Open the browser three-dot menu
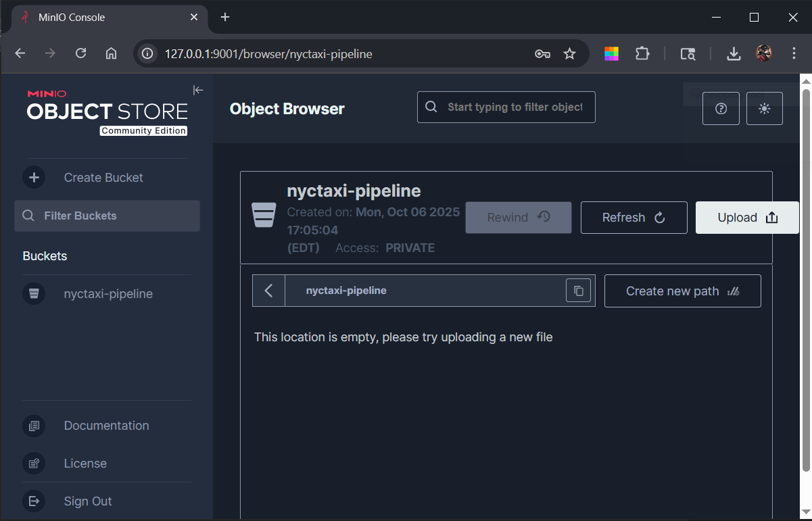The height and width of the screenshot is (521, 812). click(794, 54)
